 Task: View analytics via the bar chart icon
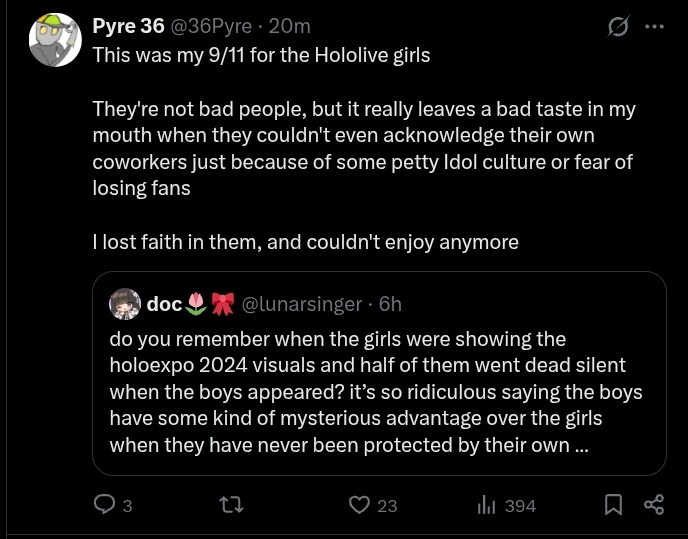[486, 505]
